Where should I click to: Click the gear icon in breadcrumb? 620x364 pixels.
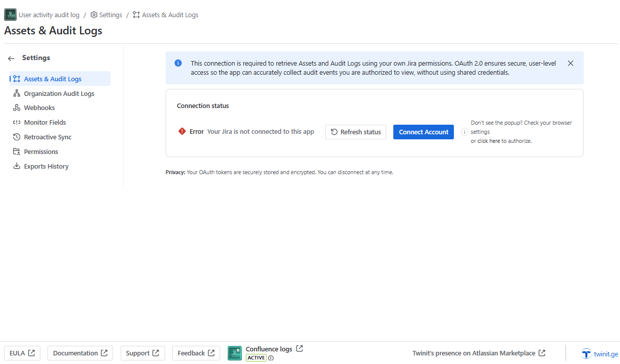[94, 15]
